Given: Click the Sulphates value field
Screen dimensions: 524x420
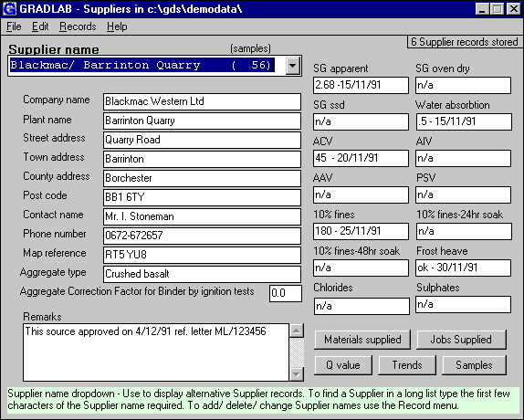Looking at the screenshot, I should (463, 304).
